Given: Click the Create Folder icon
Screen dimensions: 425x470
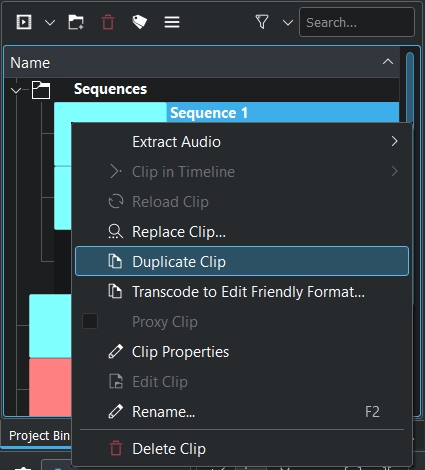Looking at the screenshot, I should tap(76, 22).
